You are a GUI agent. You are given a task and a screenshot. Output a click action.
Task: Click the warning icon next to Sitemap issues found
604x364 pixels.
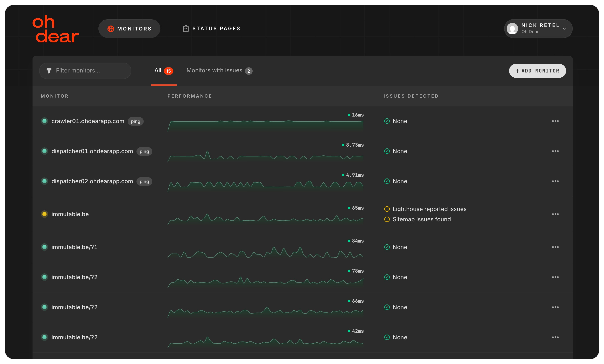pyautogui.click(x=387, y=220)
